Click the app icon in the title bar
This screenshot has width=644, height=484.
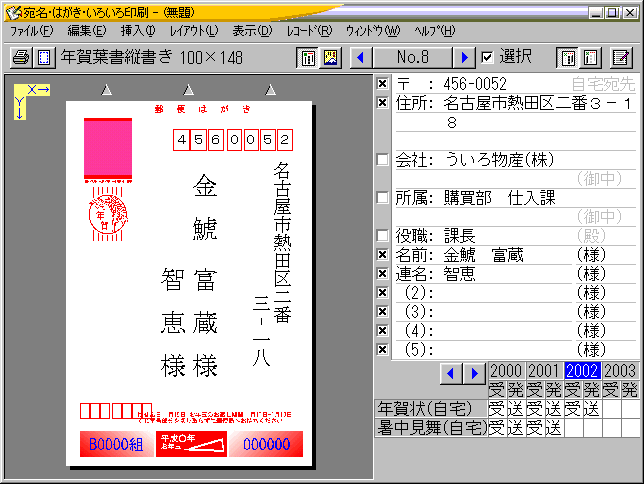[13, 13]
